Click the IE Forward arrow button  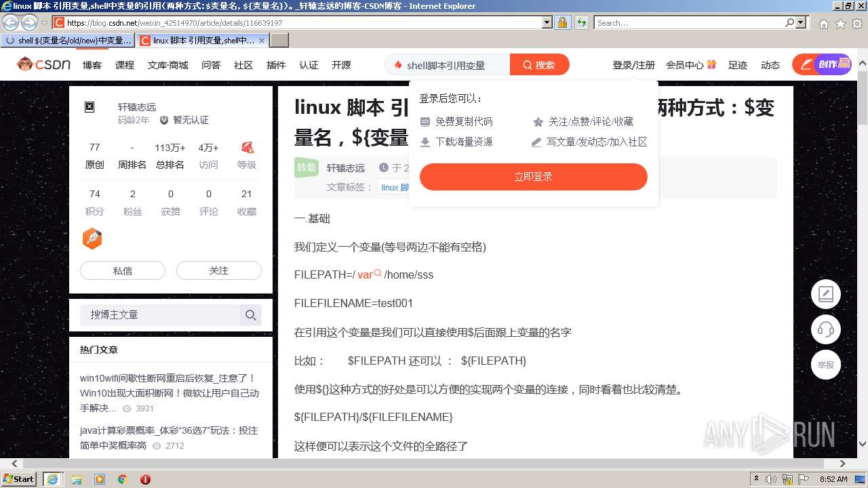[29, 22]
